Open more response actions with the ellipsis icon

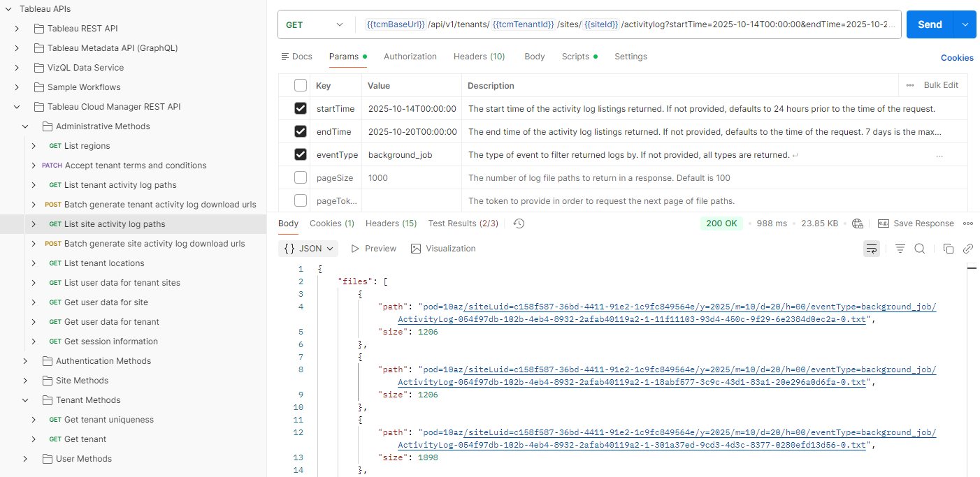pyautogui.click(x=967, y=223)
